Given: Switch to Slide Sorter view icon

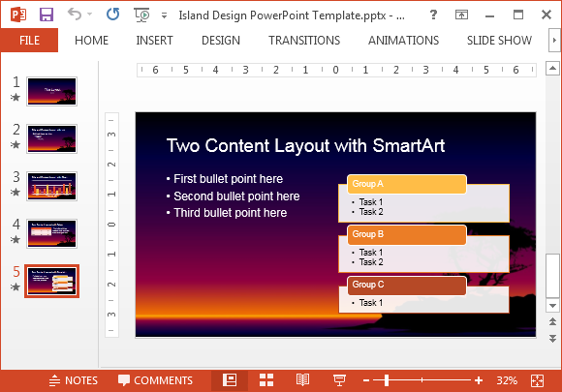Looking at the screenshot, I should tap(266, 380).
